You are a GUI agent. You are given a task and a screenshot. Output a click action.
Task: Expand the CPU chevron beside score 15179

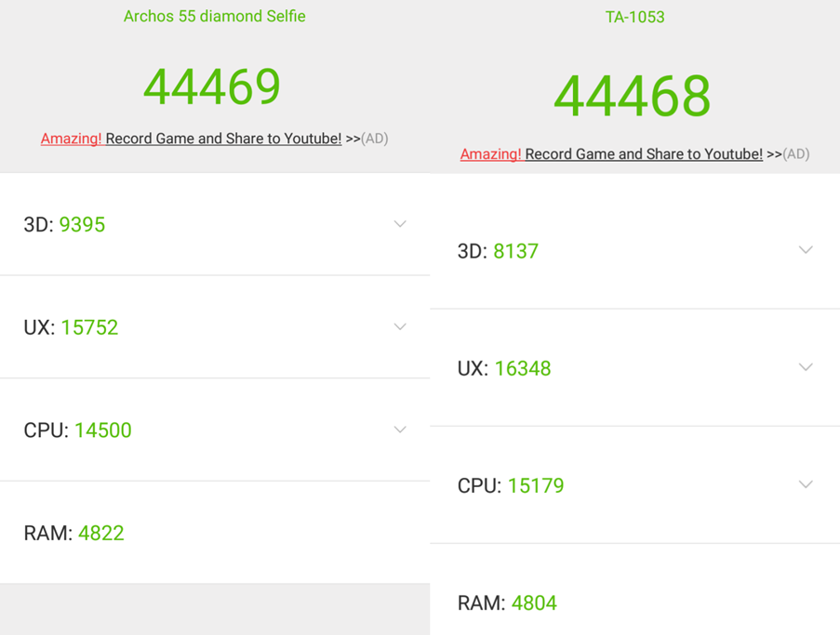pos(806,484)
